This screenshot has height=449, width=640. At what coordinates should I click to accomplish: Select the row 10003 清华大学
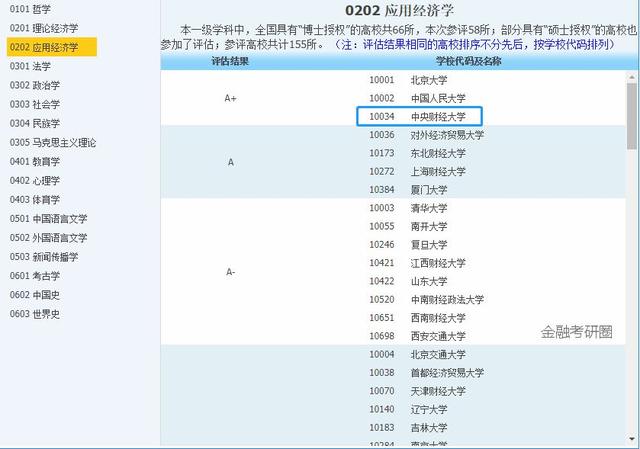coord(408,208)
